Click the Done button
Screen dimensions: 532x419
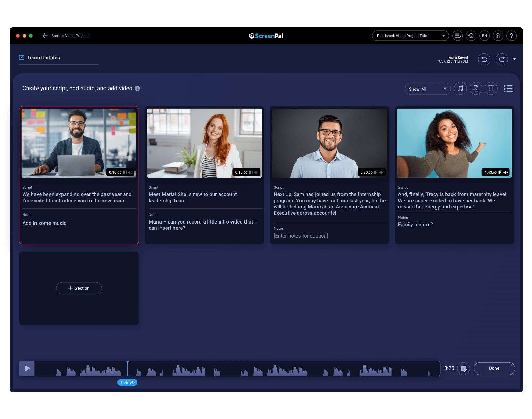[494, 368]
